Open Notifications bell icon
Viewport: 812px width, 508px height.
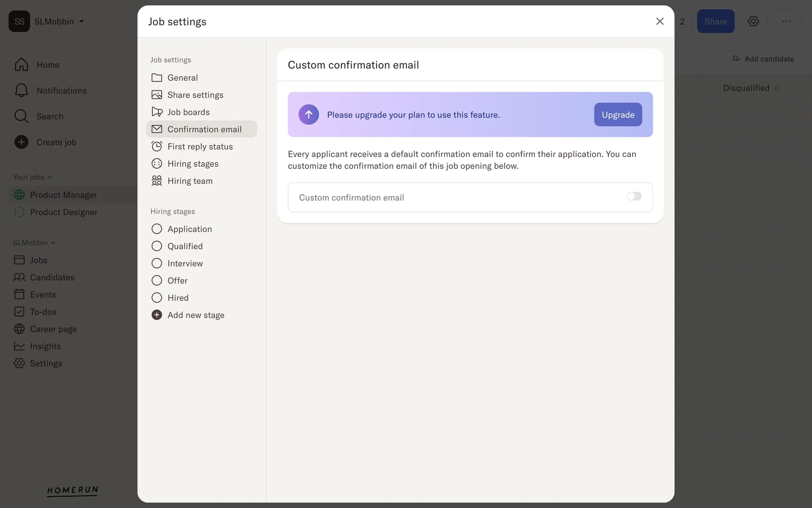[x=21, y=90]
